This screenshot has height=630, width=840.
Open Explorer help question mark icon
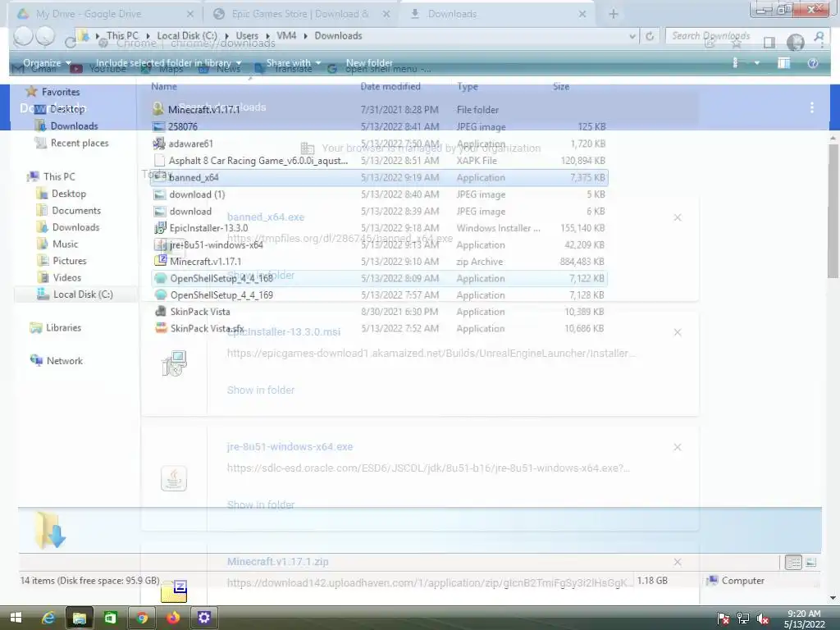(813, 63)
